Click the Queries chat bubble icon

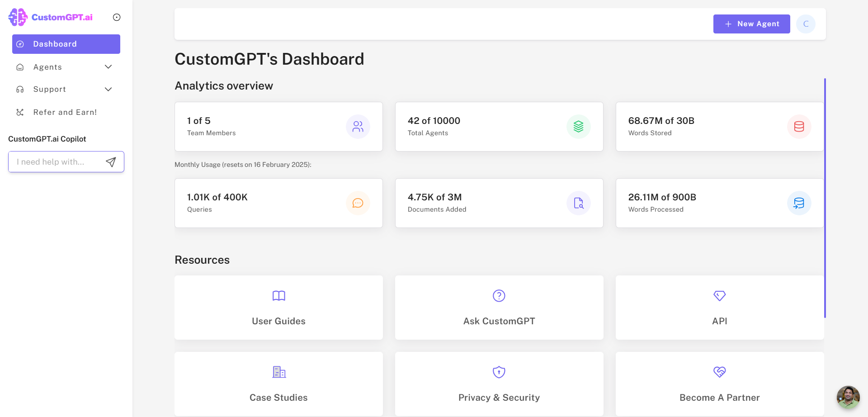coord(358,203)
